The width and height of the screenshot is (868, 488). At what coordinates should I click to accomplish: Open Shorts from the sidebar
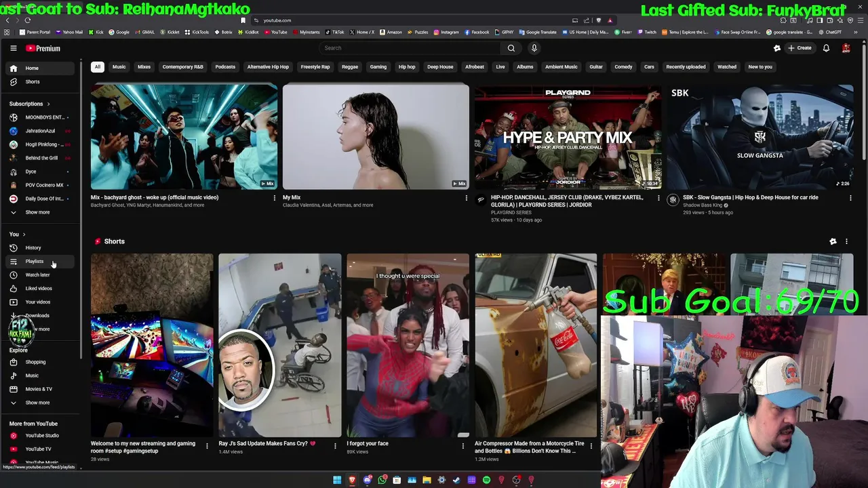point(41,81)
